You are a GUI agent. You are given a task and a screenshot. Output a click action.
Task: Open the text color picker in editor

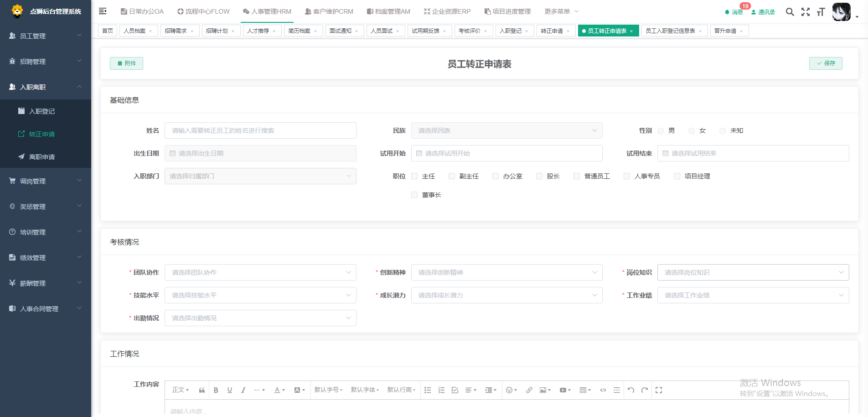279,390
